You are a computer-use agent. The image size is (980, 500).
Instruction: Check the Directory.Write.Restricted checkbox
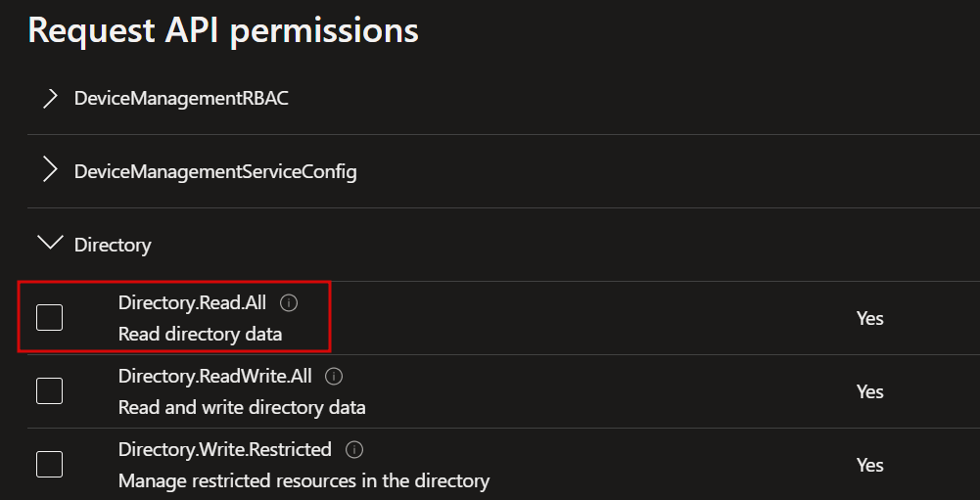pyautogui.click(x=49, y=464)
